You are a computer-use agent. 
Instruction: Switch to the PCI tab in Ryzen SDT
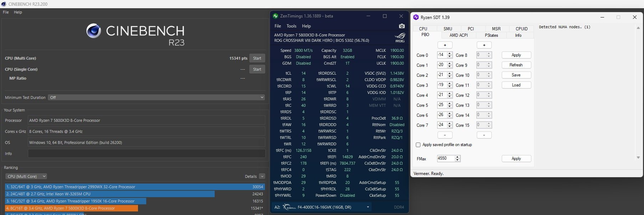(x=471, y=29)
